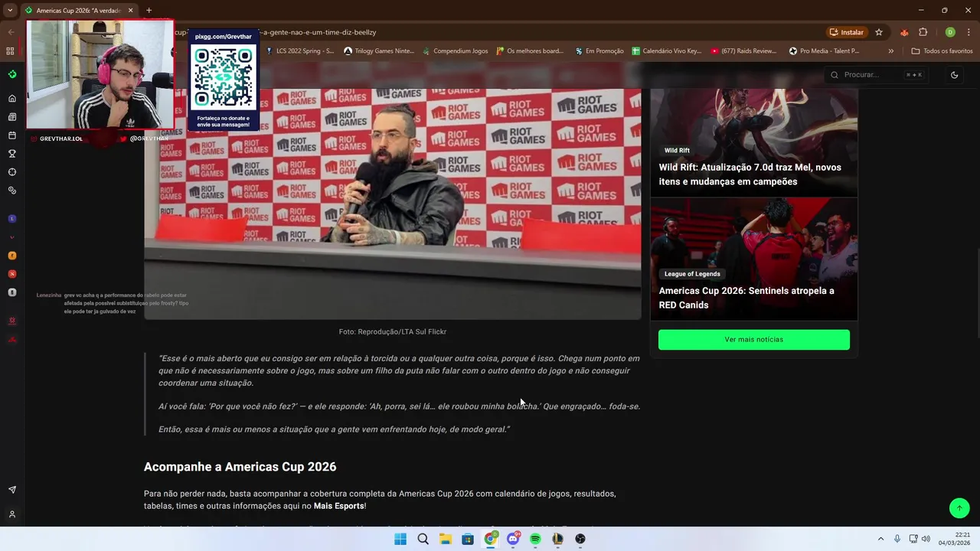Open League of Legends taskbar icon

[x=557, y=539]
